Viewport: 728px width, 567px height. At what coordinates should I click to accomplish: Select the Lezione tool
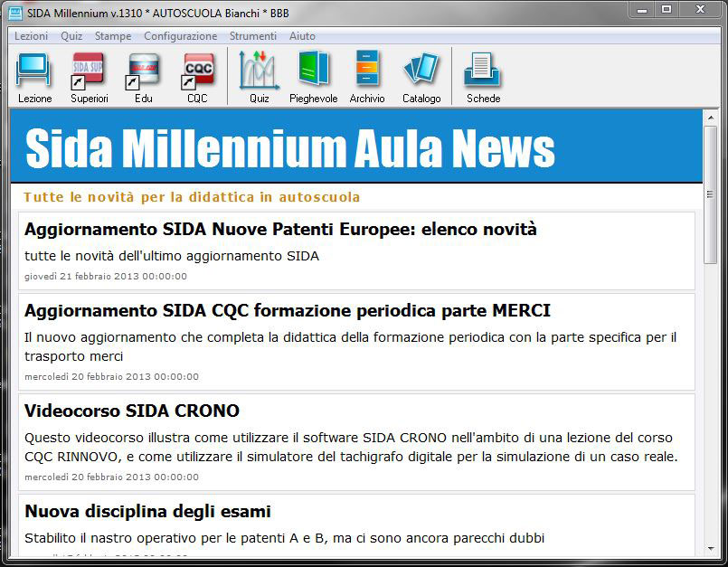(33, 72)
